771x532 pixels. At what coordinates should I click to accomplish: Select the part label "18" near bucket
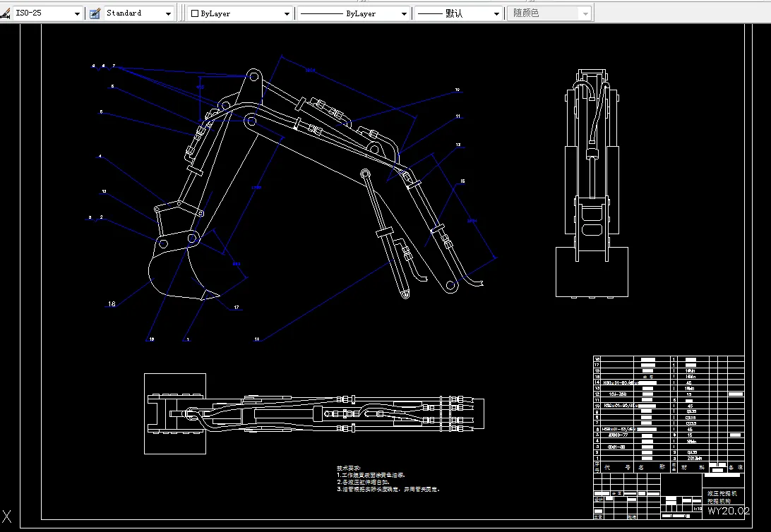tap(112, 304)
